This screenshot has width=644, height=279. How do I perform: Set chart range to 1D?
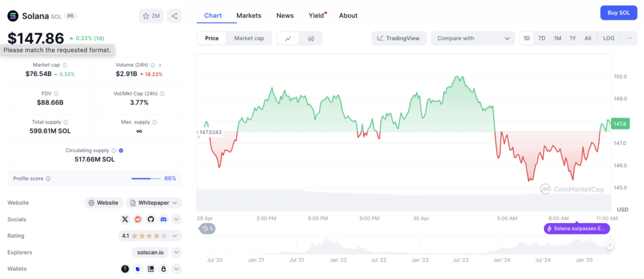(526, 38)
